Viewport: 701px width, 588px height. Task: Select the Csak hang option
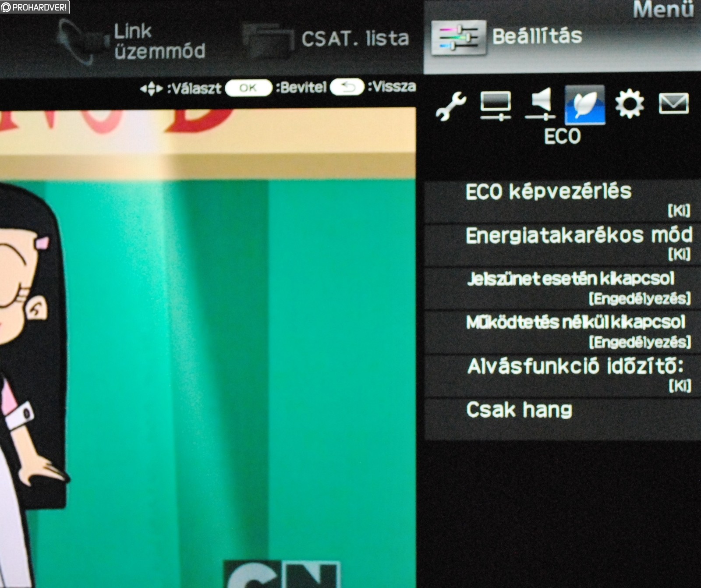point(563,419)
